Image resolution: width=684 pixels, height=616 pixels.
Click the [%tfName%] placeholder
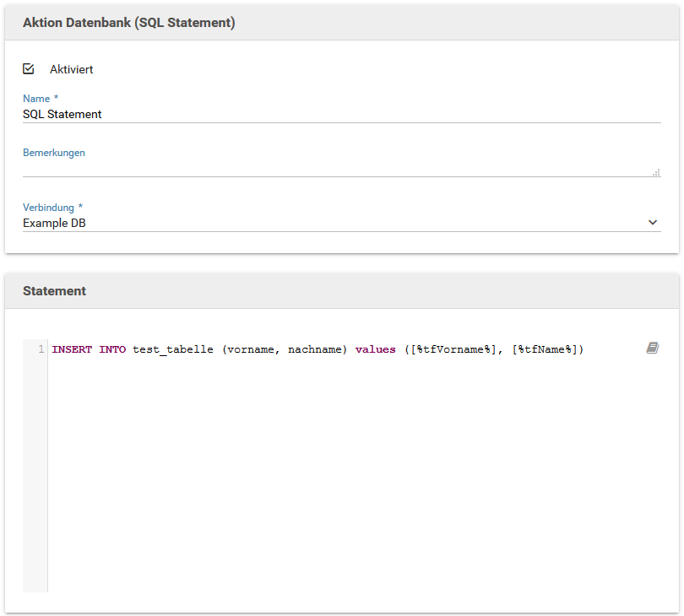[x=544, y=349]
